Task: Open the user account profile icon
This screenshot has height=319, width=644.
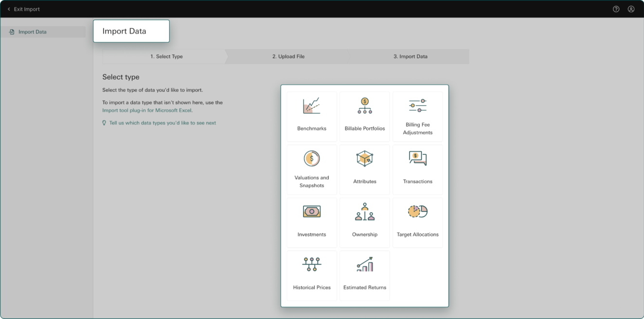Action: coord(631,9)
